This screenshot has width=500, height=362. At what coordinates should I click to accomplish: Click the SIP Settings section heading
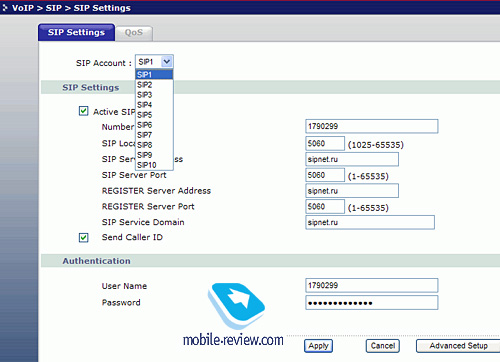point(91,87)
